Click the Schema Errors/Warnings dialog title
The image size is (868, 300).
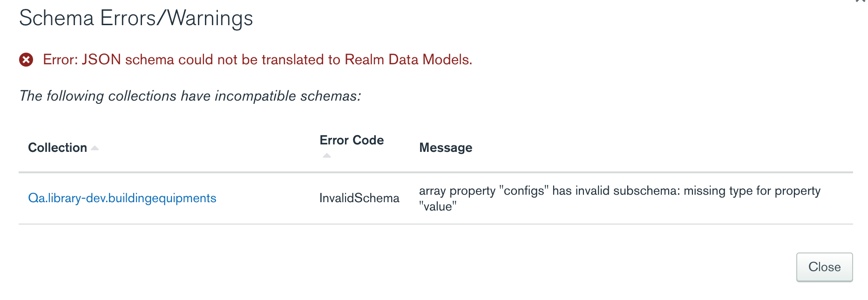click(136, 18)
